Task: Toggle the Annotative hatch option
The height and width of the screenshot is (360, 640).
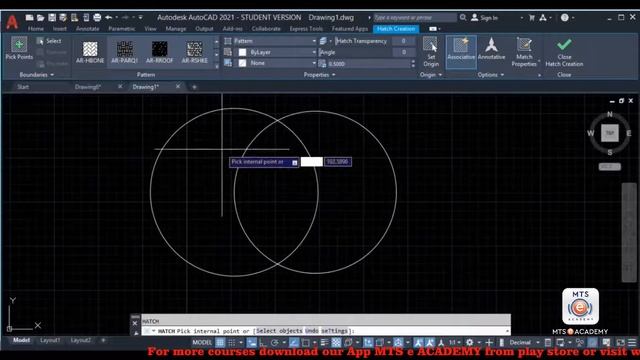Action: (x=491, y=49)
